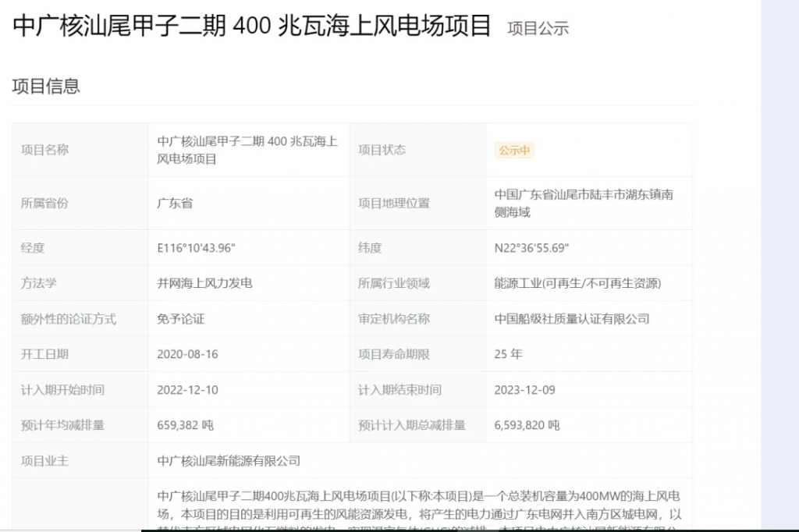
Task: Click the crediting end date 2023-12-09
Action: (524, 390)
